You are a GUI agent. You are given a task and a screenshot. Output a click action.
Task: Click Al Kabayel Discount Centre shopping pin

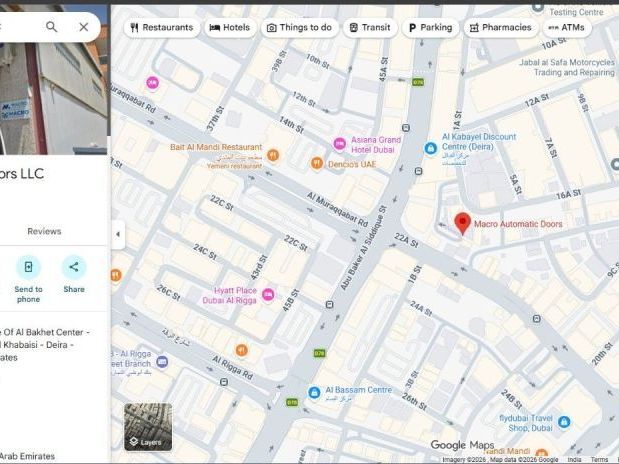point(430,148)
